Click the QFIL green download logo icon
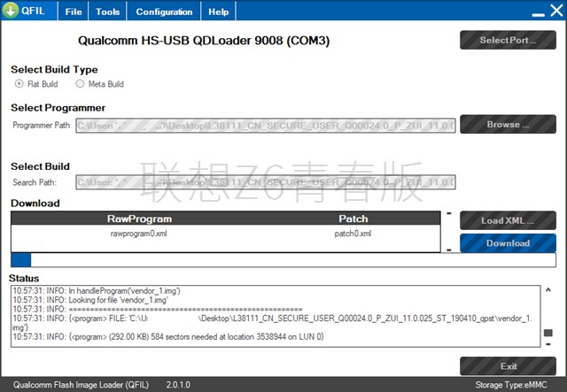This screenshot has height=392, width=567. pos(11,10)
